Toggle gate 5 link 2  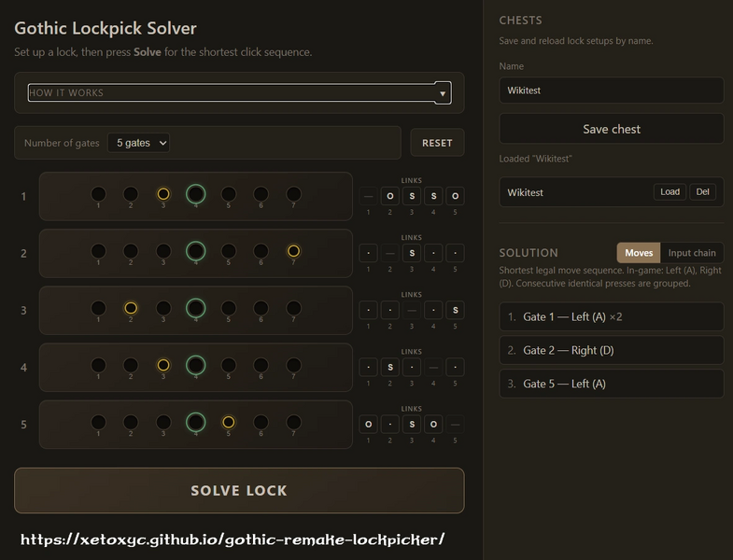pos(390,424)
